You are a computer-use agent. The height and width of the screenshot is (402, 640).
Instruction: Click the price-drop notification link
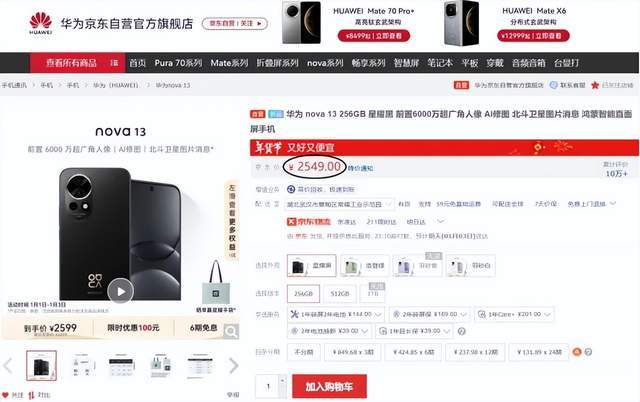point(360,168)
